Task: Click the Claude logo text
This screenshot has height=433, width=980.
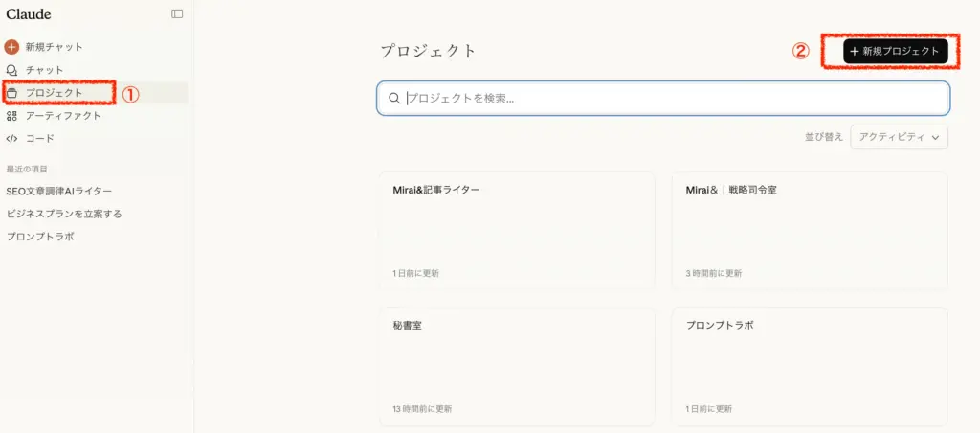Action: click(x=29, y=13)
